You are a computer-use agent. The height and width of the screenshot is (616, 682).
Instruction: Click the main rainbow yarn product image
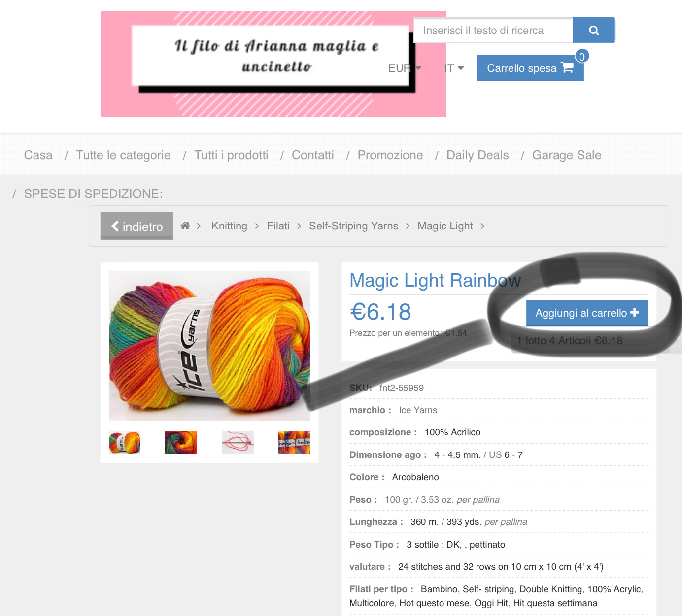pos(209,346)
